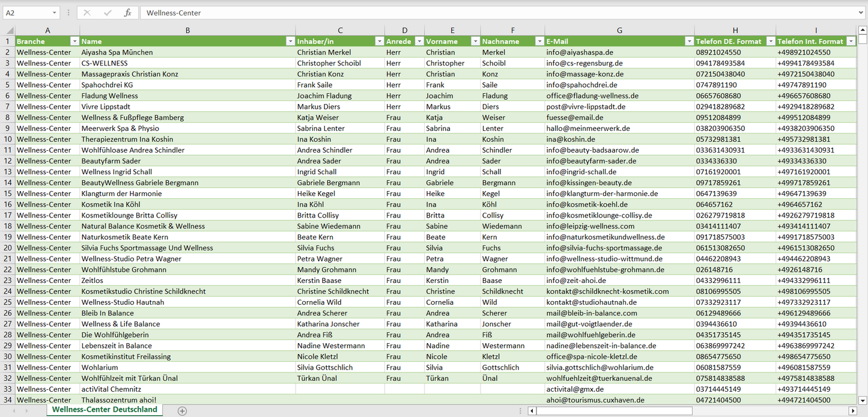Select column G header

[619, 30]
